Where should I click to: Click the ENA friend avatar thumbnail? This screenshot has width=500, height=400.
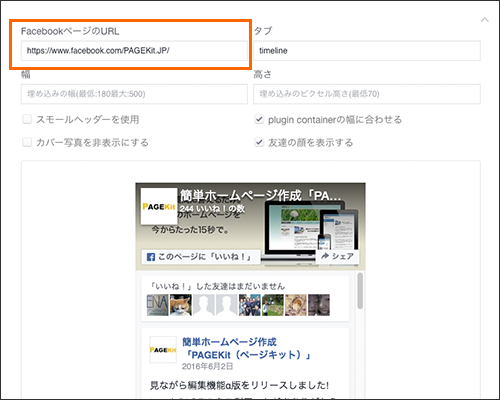pos(158,305)
